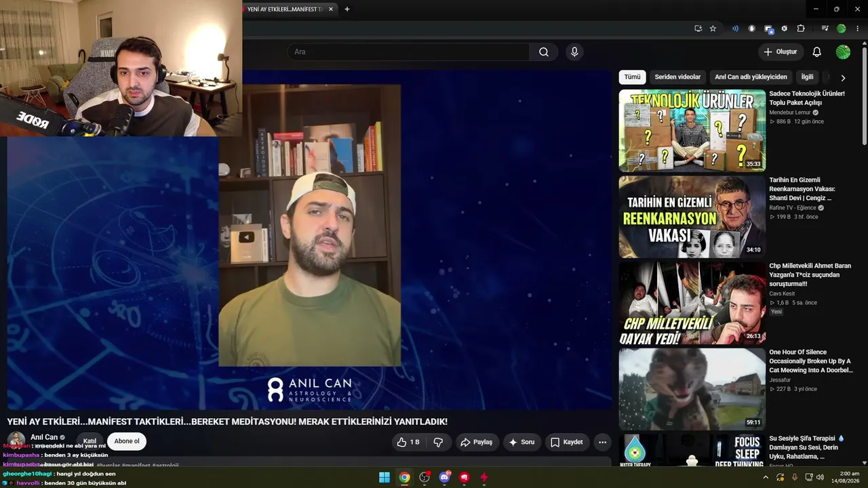Click the Soru ask button
This screenshot has height=488, width=868.
pyautogui.click(x=521, y=442)
